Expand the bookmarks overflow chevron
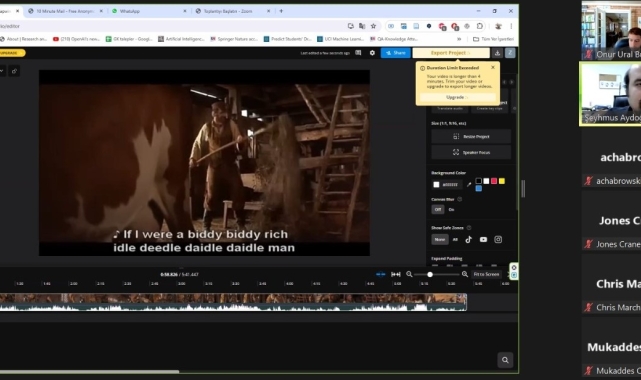The height and width of the screenshot is (380, 641). [x=459, y=39]
